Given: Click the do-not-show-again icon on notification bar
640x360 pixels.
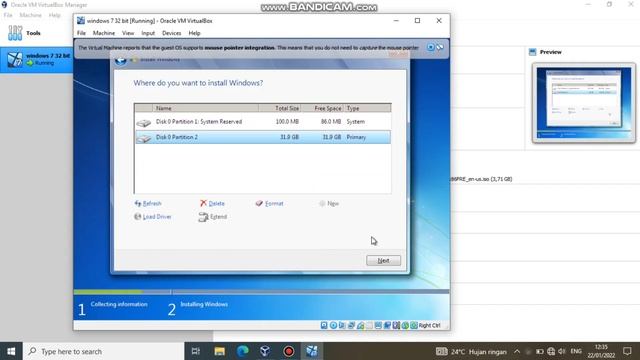Looking at the screenshot, I should [440, 47].
